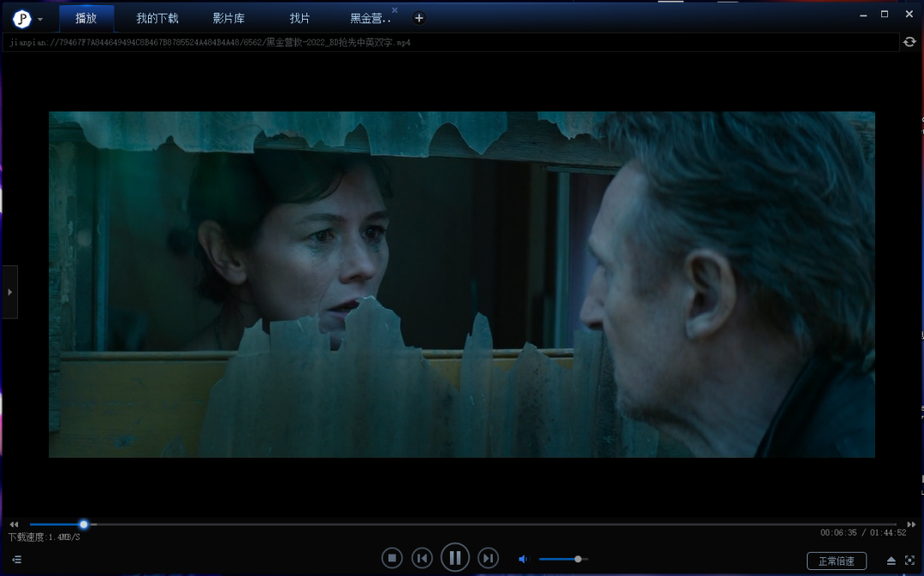Screen dimensions: 924x576
Task: Click the eject open-file icon
Action: 891,561
